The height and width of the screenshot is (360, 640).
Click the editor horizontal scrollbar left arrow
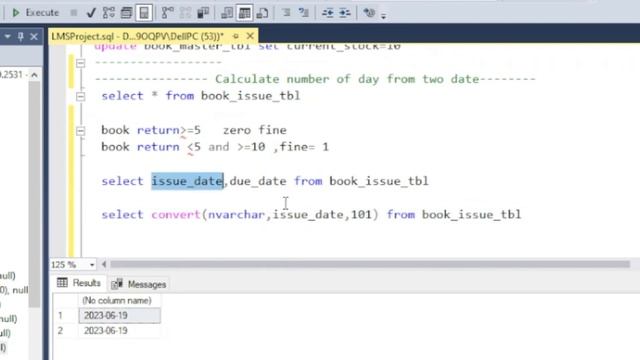pos(104,264)
